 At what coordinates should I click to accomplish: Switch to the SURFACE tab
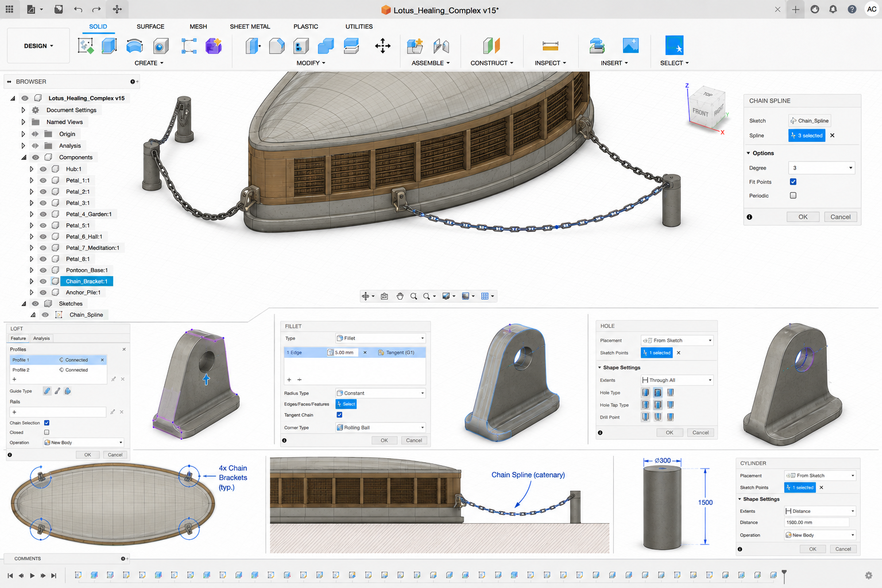point(150,27)
